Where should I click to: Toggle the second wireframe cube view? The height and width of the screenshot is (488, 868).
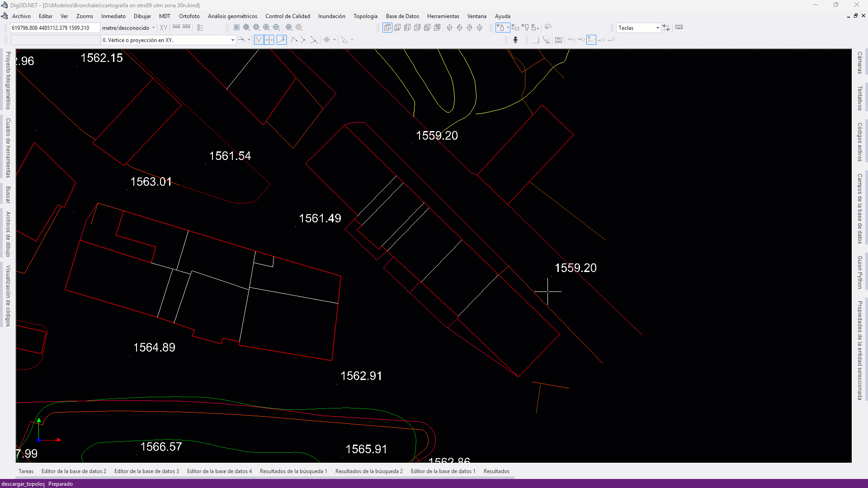pyautogui.click(x=397, y=28)
